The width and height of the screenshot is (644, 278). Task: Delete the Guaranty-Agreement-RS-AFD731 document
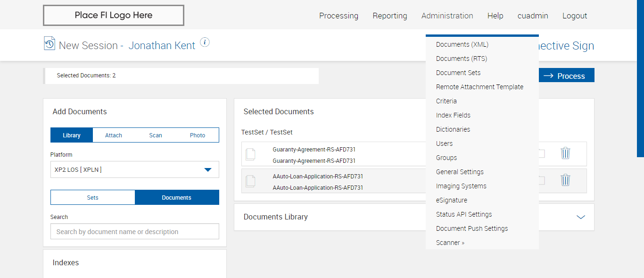tap(565, 153)
